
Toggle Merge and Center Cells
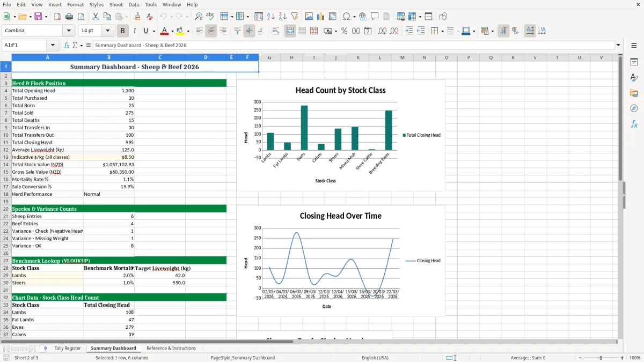point(290,31)
